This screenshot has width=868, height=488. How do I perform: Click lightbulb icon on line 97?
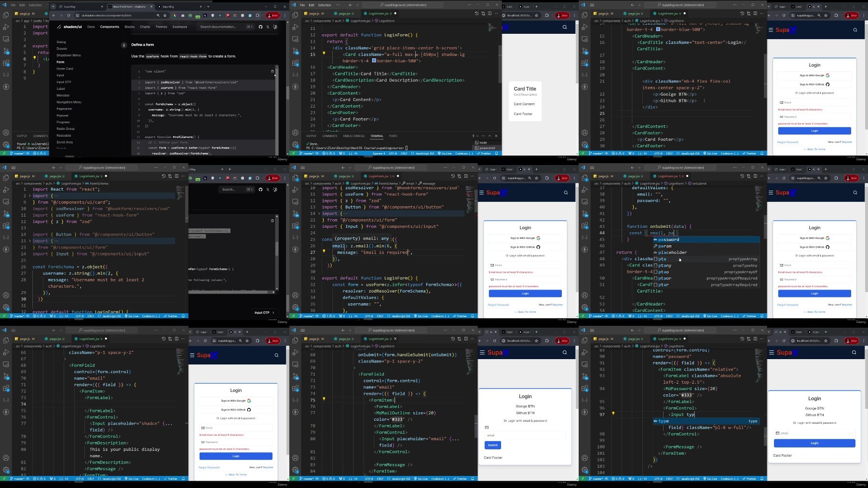click(613, 414)
